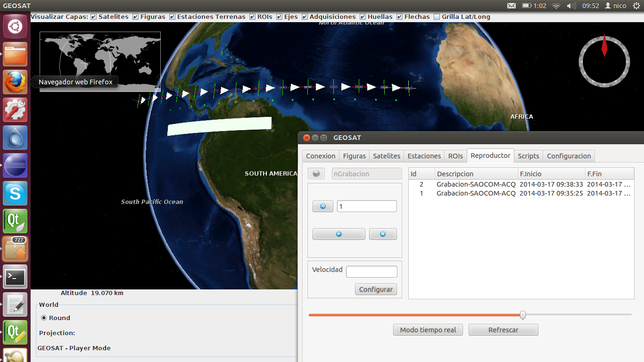Click the Modo tiempo real button
This screenshot has height=362, width=644.
tap(428, 330)
